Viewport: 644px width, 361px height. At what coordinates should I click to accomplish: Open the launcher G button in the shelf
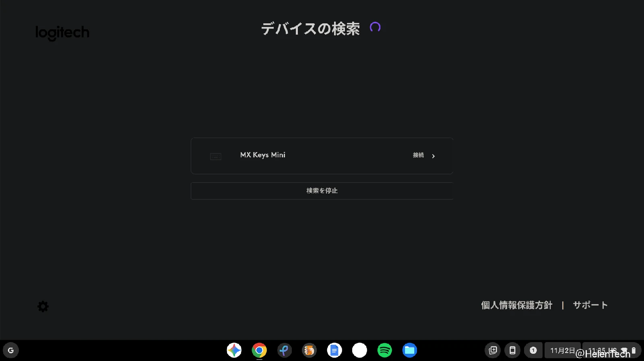pos(11,350)
